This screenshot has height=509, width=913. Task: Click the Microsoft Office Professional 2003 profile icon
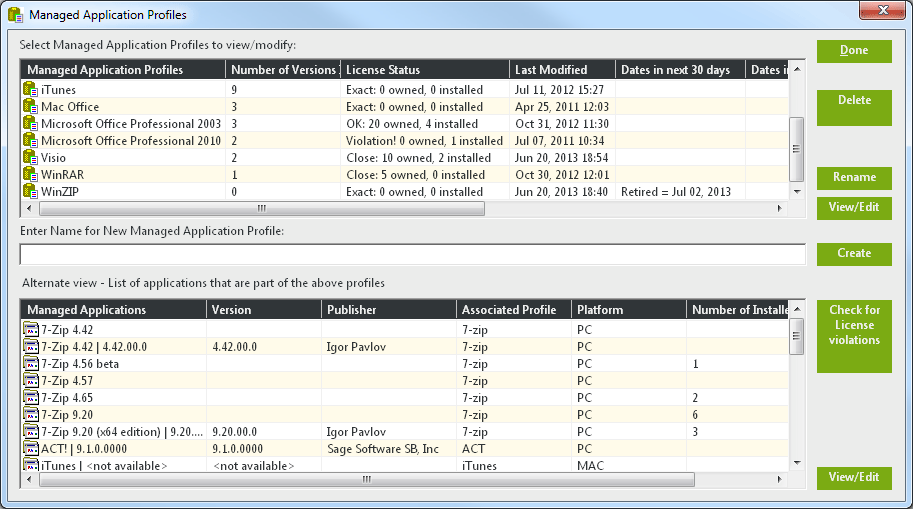pyautogui.click(x=30, y=123)
